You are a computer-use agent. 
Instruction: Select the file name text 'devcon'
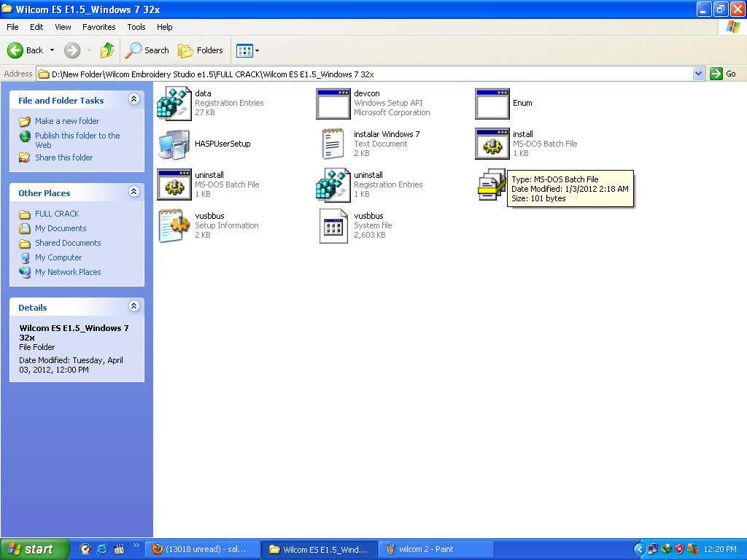click(367, 93)
